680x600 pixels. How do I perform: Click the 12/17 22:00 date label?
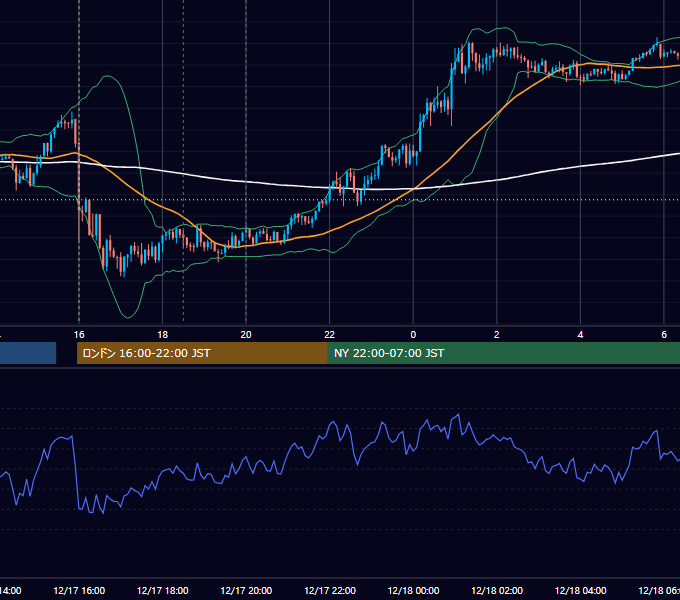click(330, 591)
